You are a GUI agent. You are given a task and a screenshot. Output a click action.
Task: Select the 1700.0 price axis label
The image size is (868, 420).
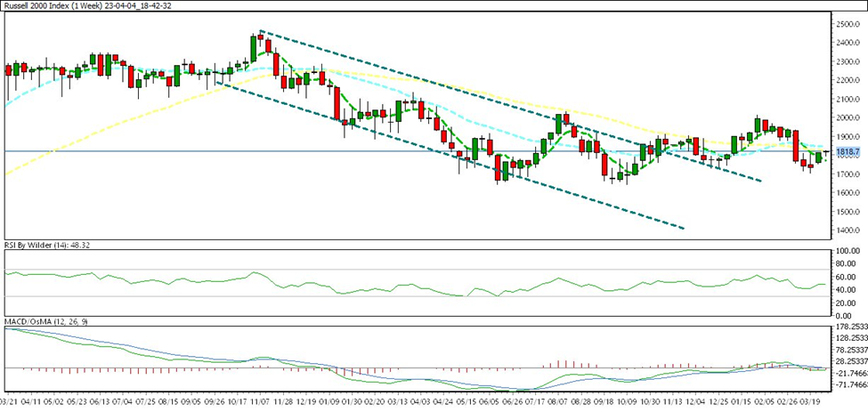[x=849, y=174]
